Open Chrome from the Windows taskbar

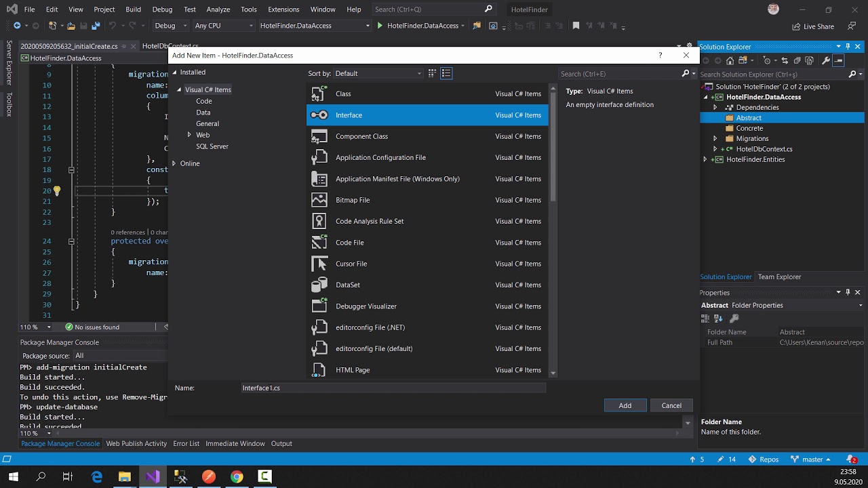(236, 476)
